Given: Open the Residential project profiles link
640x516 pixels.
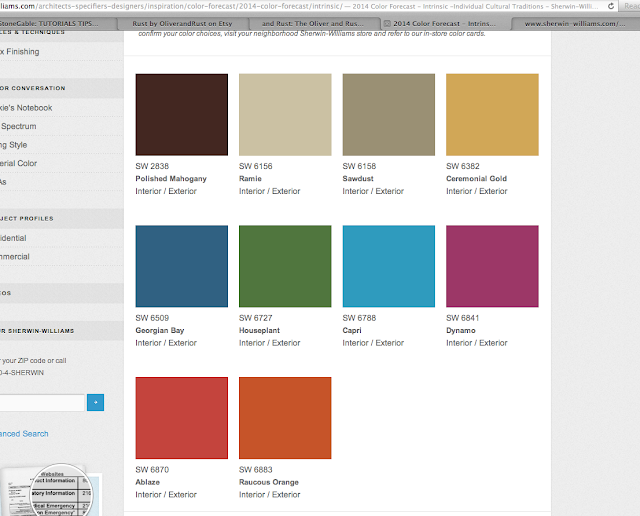Looking at the screenshot, I should point(13,238).
